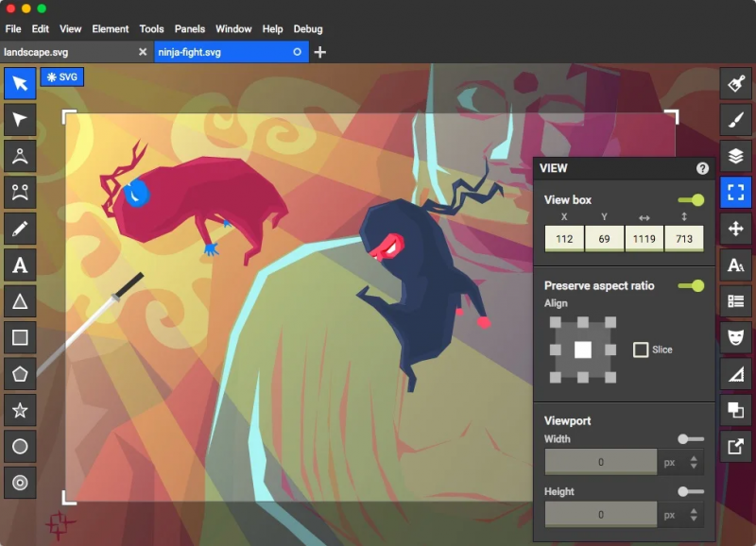Turn off Preserve aspect ratio switch
This screenshot has height=546, width=756.
pyautogui.click(x=691, y=285)
